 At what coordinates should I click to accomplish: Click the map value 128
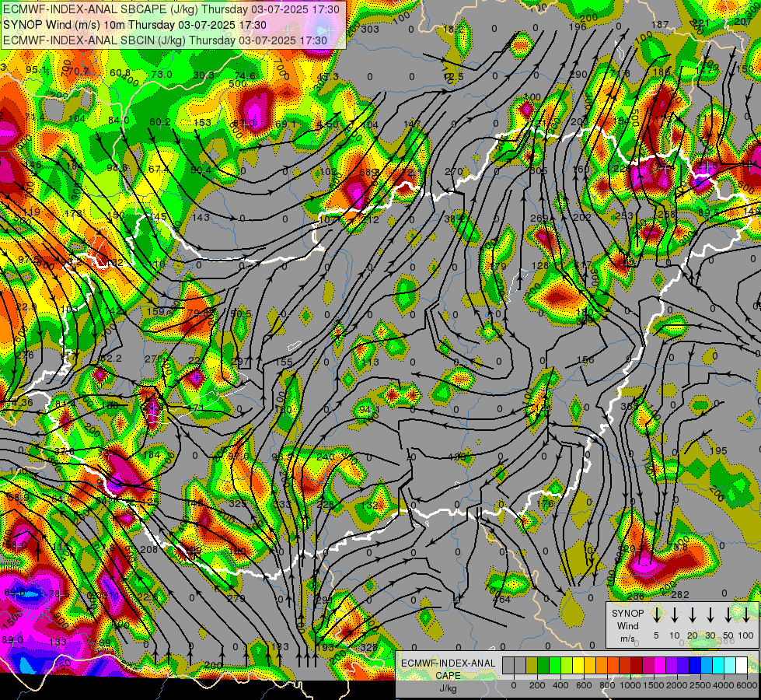pos(539,265)
